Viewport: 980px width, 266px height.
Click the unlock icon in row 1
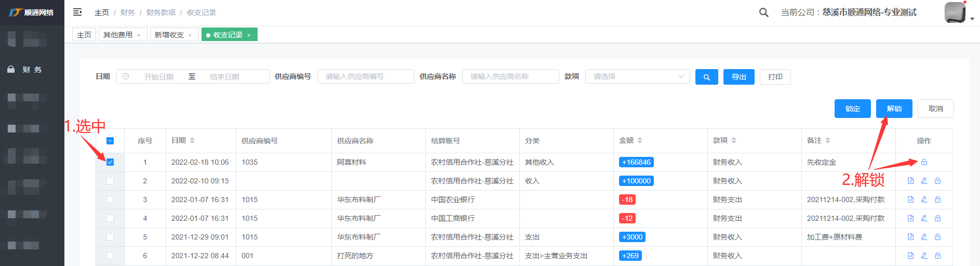click(924, 162)
